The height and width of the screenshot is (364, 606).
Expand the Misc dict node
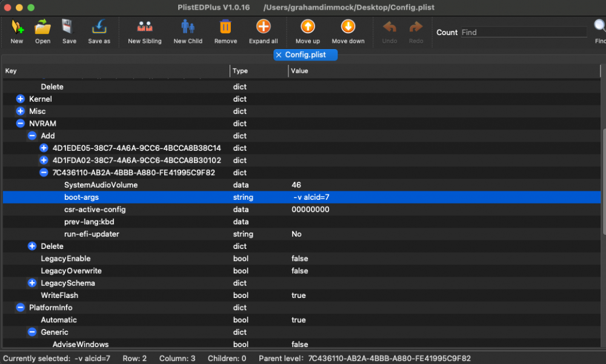point(21,111)
